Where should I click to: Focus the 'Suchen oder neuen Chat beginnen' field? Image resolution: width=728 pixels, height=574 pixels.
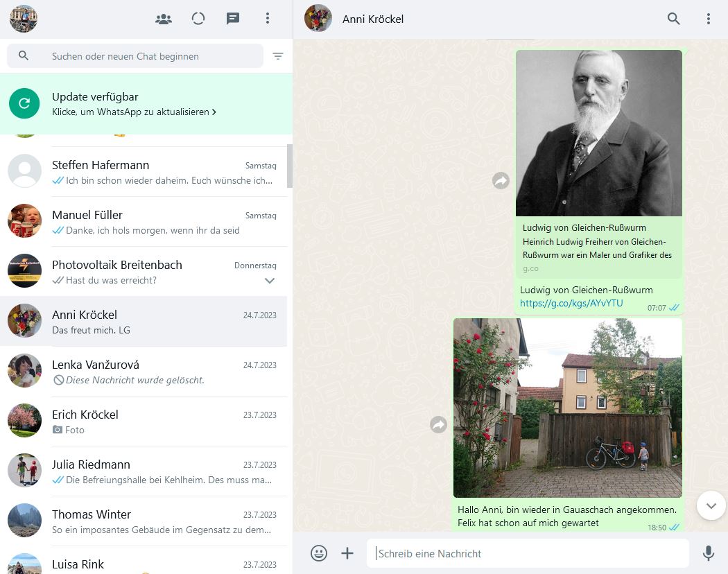tap(135, 56)
